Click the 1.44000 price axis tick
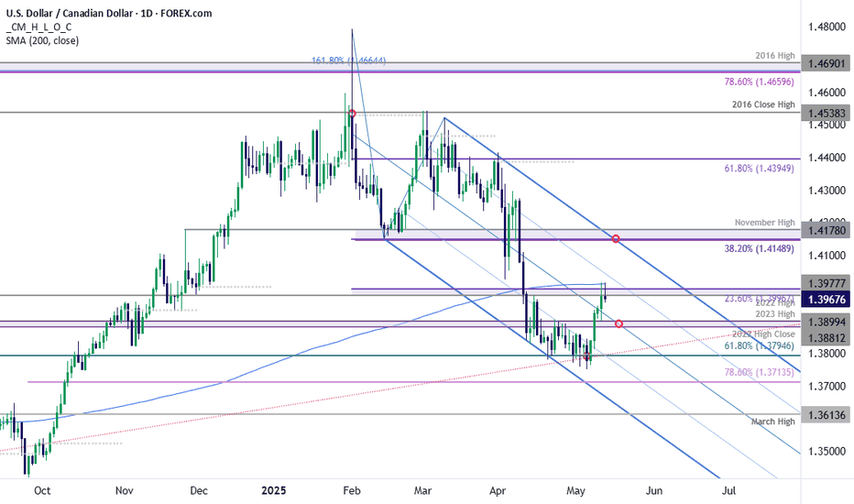This screenshot has width=854, height=504. tap(827, 158)
